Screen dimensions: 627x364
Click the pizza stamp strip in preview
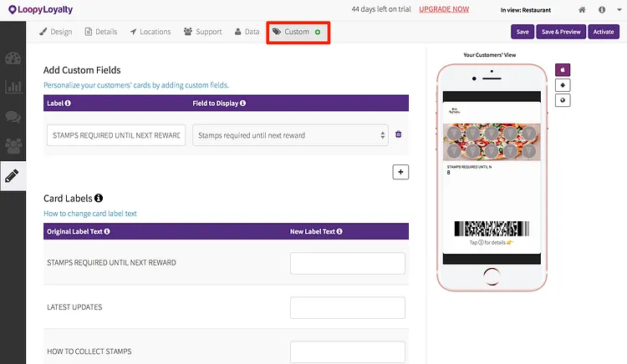click(492, 142)
